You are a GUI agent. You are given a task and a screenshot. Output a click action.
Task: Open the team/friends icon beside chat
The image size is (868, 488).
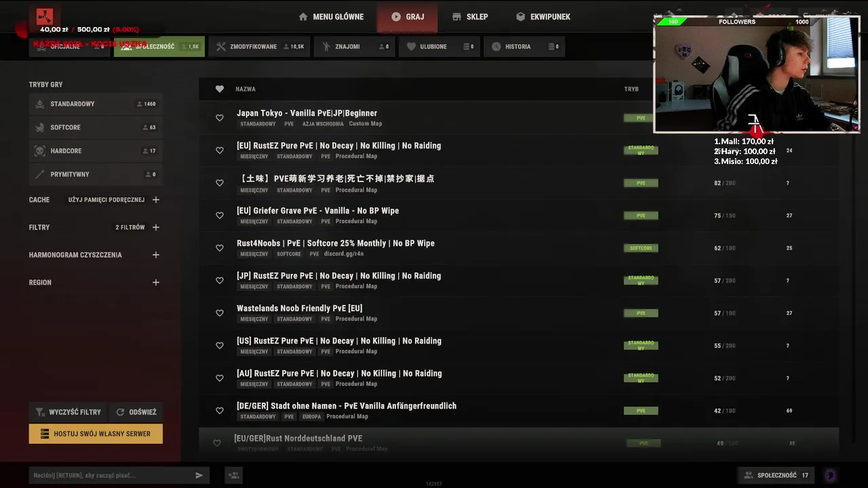[234, 476]
